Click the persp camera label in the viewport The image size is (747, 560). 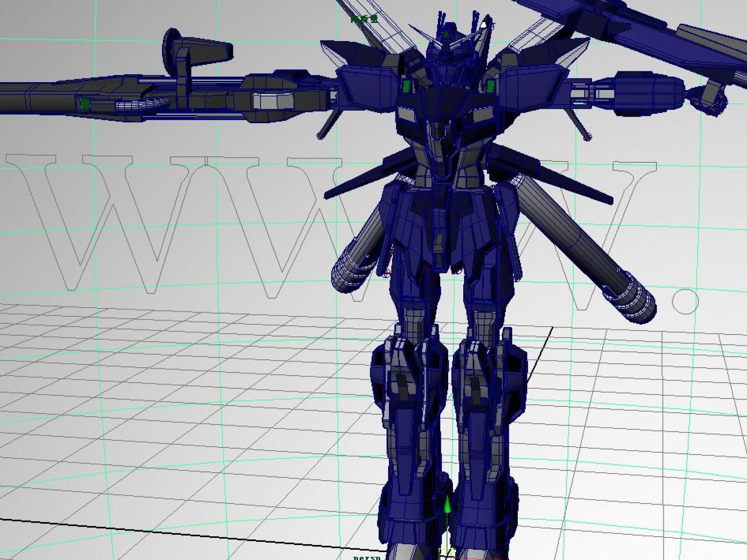pyautogui.click(x=366, y=557)
